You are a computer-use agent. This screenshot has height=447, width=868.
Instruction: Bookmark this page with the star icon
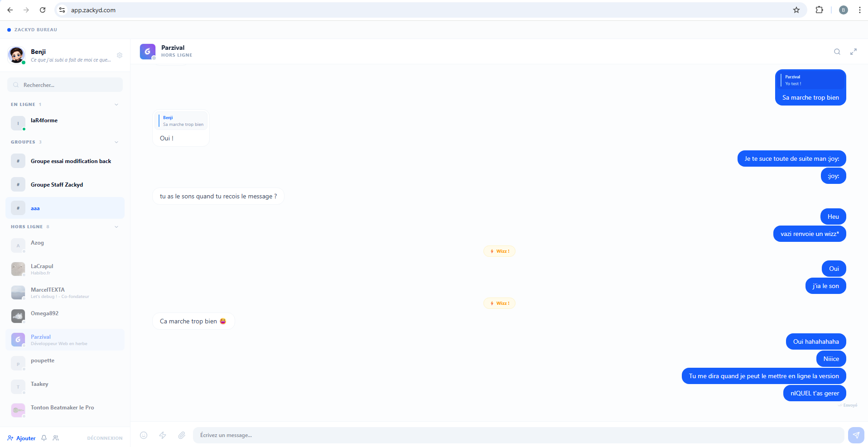796,10
